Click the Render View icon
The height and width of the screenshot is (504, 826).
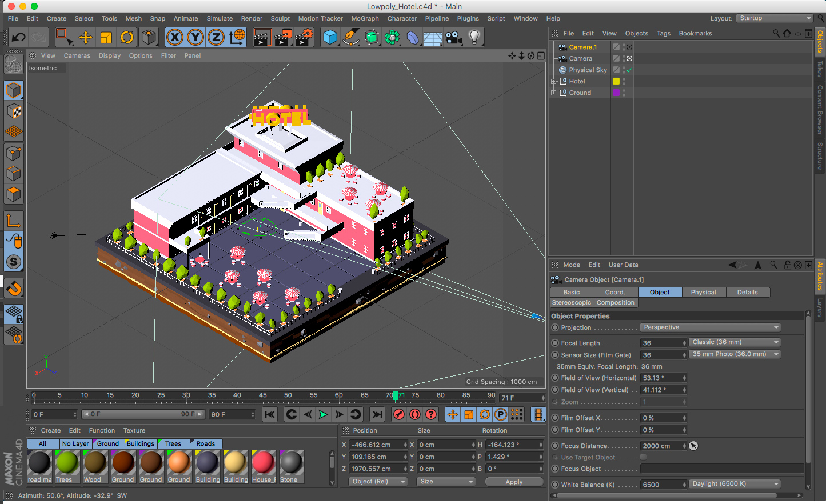tap(262, 38)
